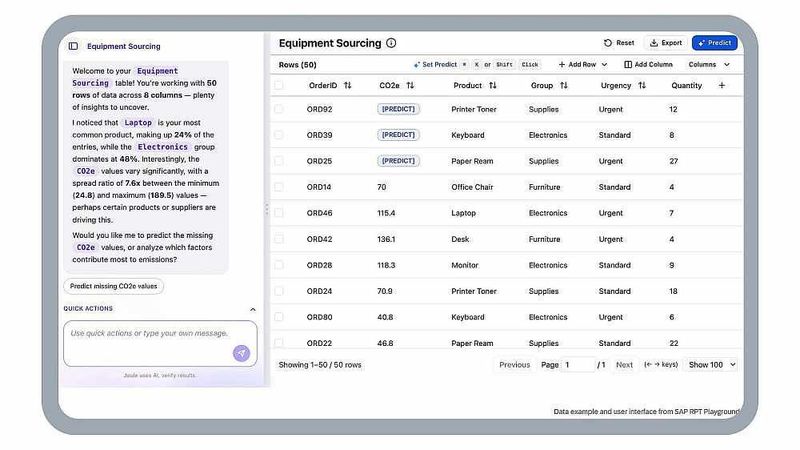Select the Office Chair product cell

coord(472,187)
